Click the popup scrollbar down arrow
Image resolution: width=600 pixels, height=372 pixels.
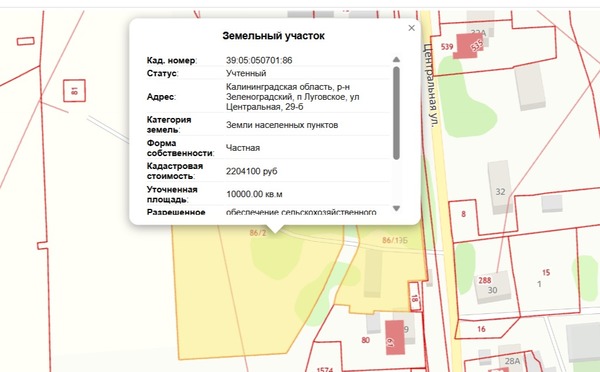(x=396, y=209)
